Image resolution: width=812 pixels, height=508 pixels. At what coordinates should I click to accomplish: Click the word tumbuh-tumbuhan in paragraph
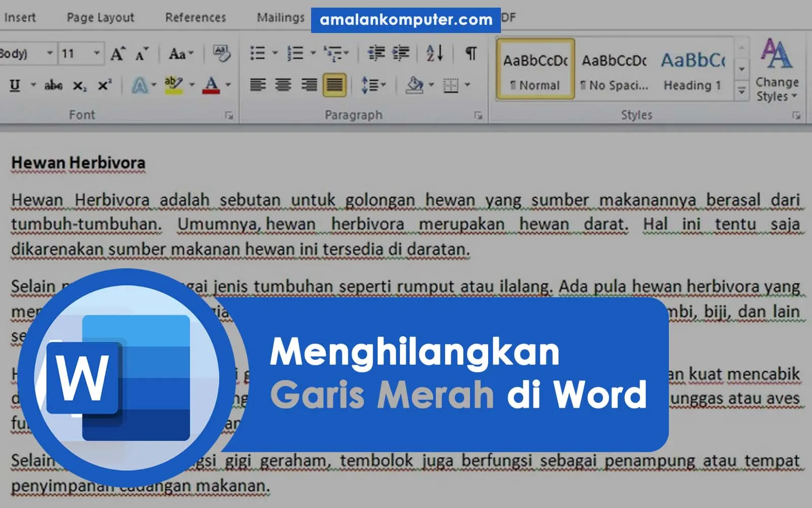click(x=86, y=224)
